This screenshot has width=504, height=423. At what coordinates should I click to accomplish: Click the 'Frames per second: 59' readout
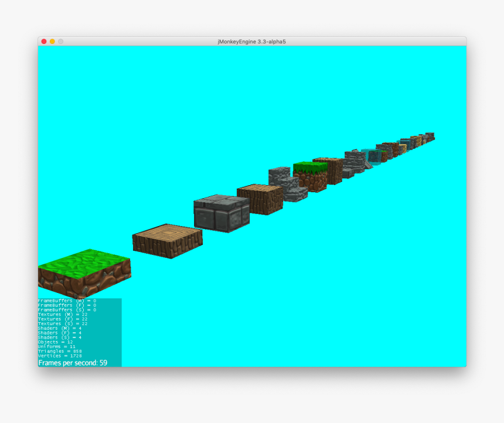click(x=73, y=363)
